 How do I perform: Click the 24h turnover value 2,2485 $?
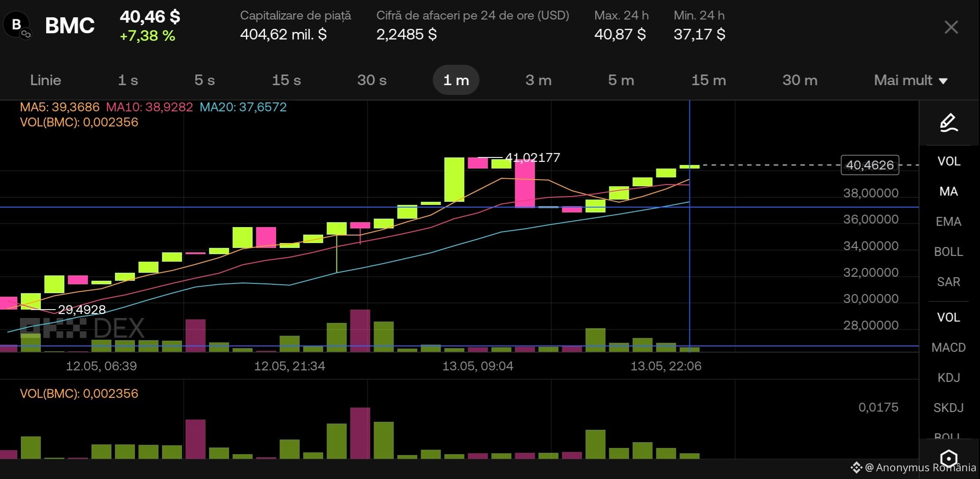(x=407, y=35)
